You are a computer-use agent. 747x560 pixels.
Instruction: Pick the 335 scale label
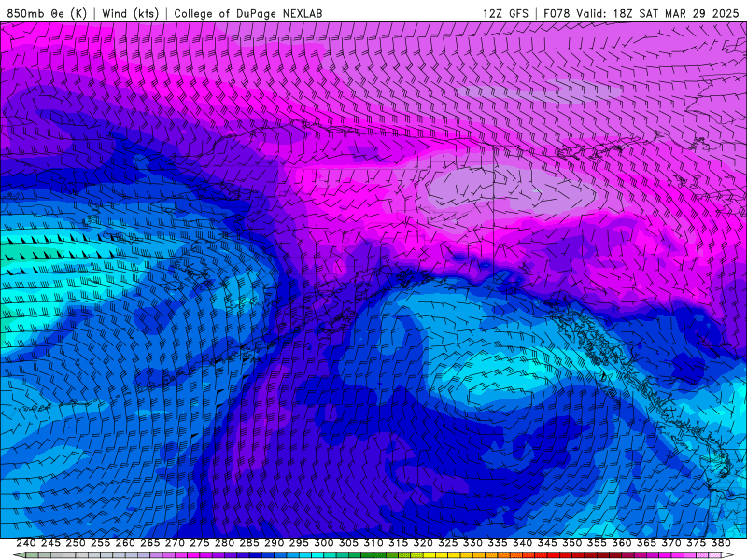click(498, 543)
